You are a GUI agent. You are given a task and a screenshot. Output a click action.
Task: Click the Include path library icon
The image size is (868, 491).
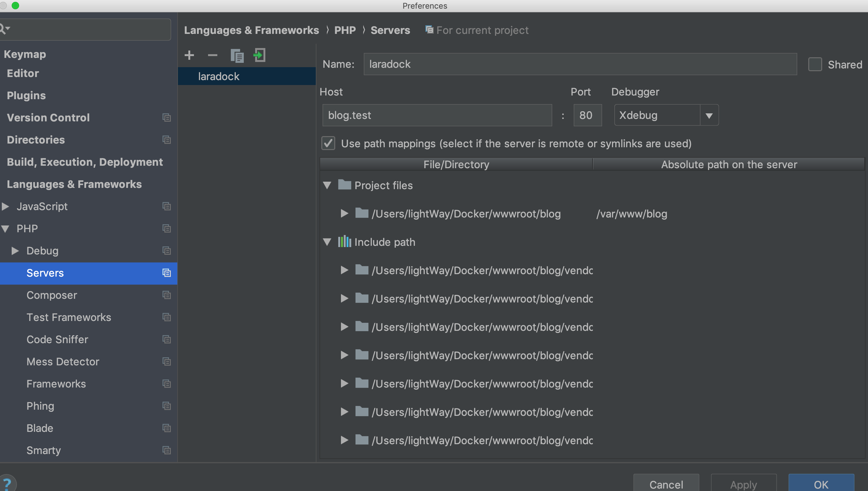pos(344,242)
